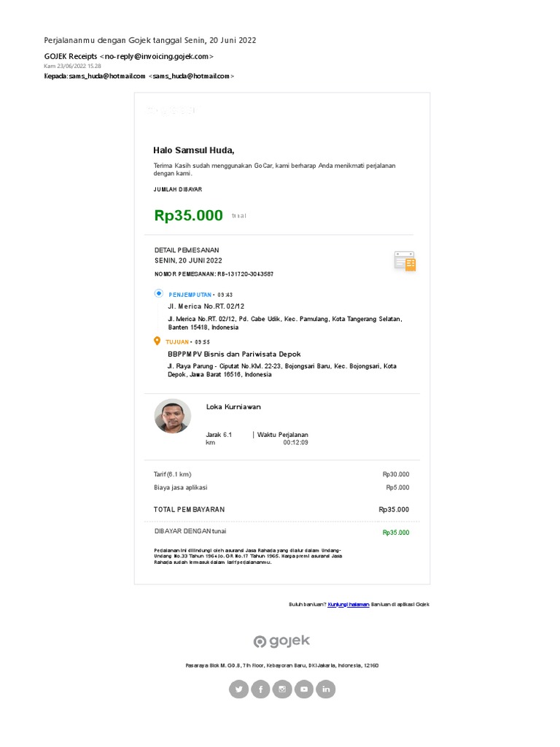This screenshot has height=747, width=560.
Task: Click driver Loka Kurniawan's profile photo
Action: (x=173, y=417)
